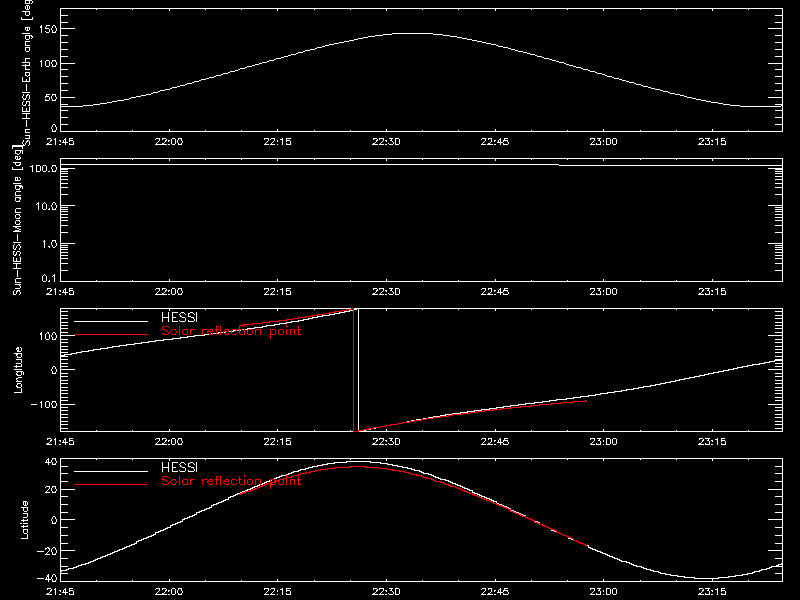Click the 150 tick on the Earth angle plot
The width and height of the screenshot is (800, 600).
48,29
